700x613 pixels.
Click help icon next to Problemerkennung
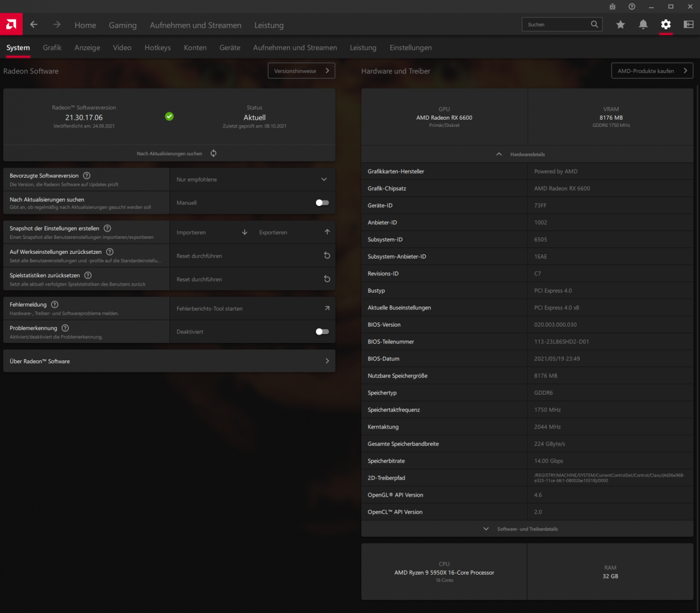pos(65,328)
